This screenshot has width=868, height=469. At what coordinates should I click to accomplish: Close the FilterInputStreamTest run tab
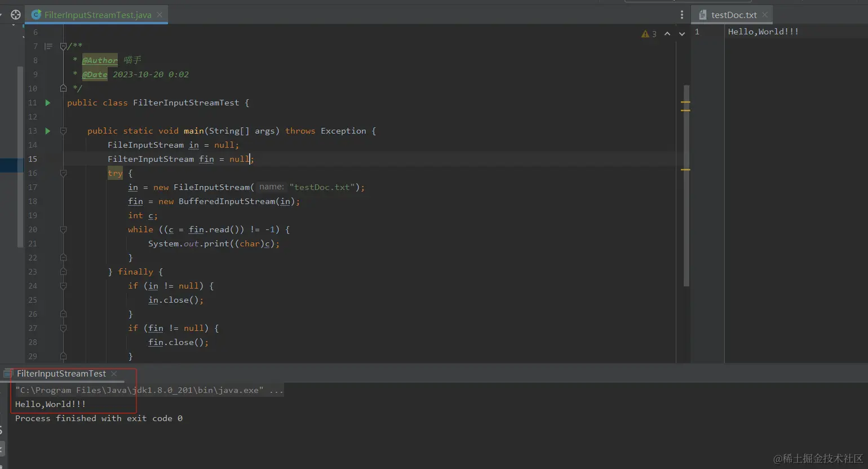coord(114,374)
